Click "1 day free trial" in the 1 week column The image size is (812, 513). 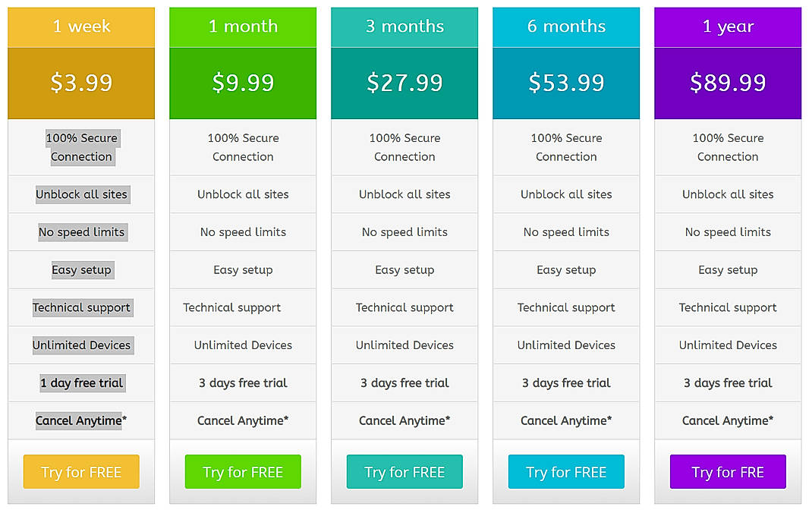click(x=80, y=382)
